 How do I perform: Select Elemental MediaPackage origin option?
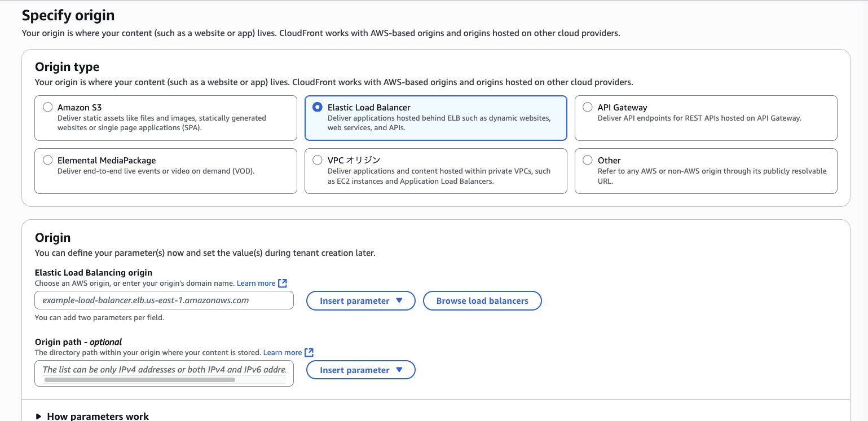tap(48, 160)
